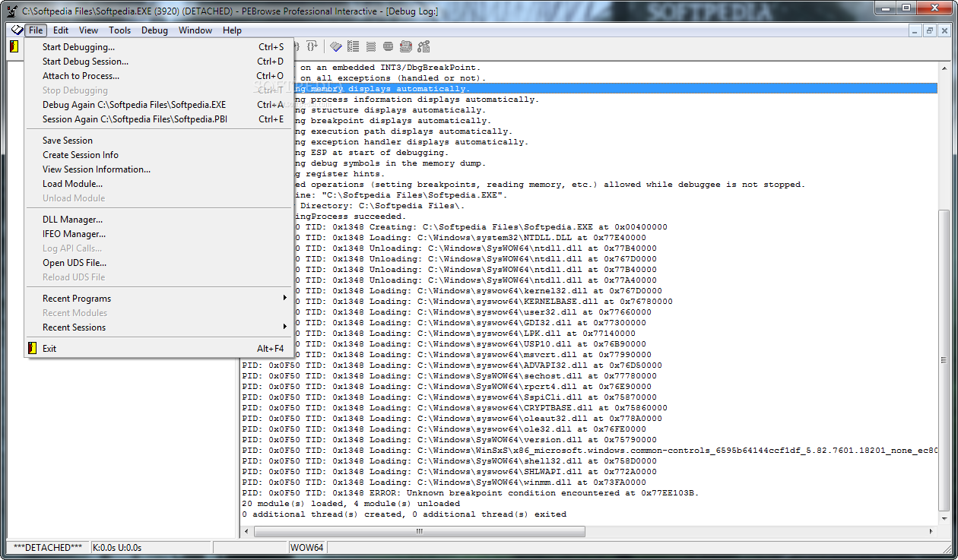Close the open File menu via File
Screen dimensions: 958x560
(36, 30)
